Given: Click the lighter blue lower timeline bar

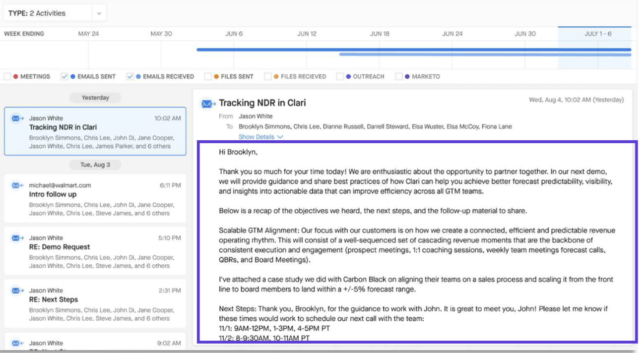Looking at the screenshot, I should coord(485,55).
